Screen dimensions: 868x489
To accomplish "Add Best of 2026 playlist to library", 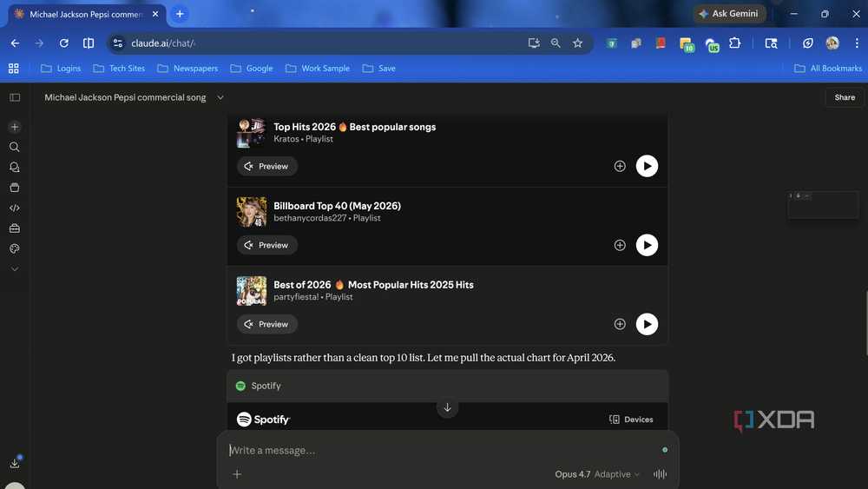I will [620, 324].
